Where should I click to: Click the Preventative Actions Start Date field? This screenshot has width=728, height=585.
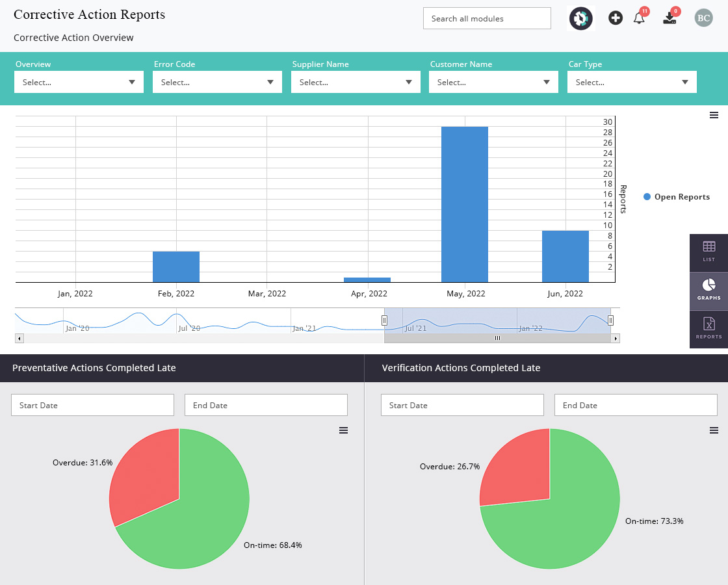tap(92, 405)
